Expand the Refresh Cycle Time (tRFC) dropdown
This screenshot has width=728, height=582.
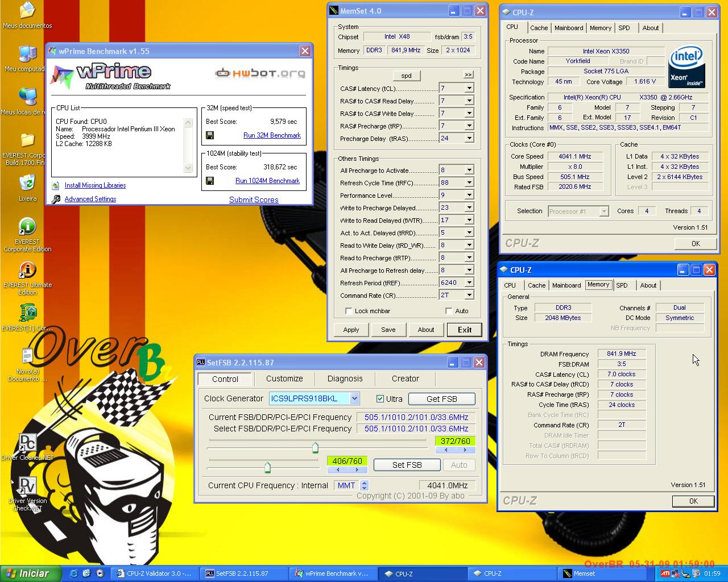tap(469, 182)
